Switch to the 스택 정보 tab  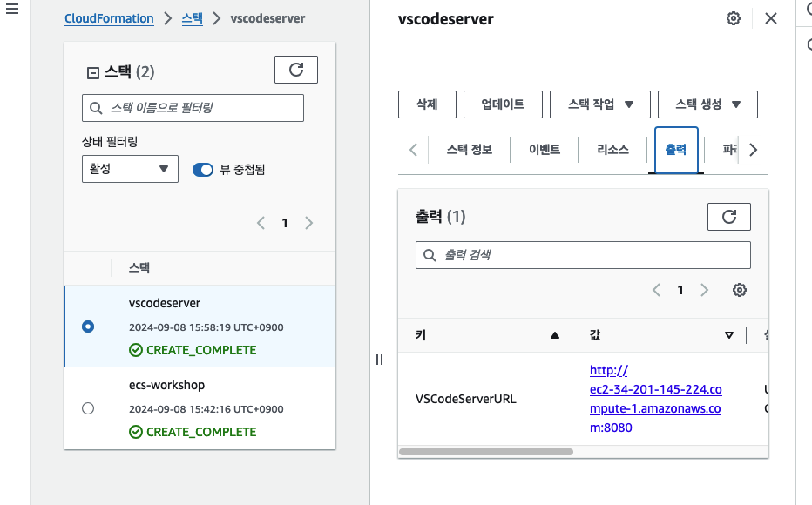coord(470,150)
